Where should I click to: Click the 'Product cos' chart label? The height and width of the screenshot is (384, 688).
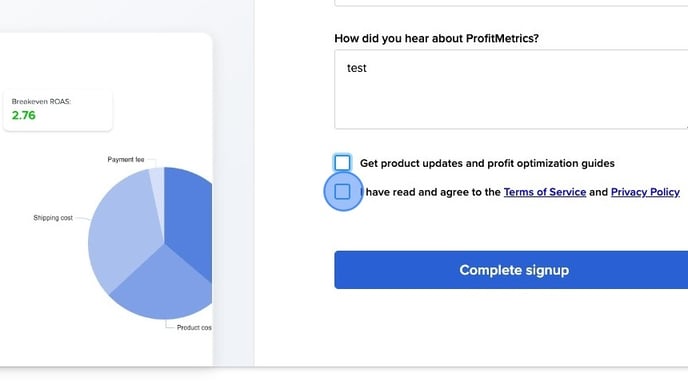(x=194, y=327)
